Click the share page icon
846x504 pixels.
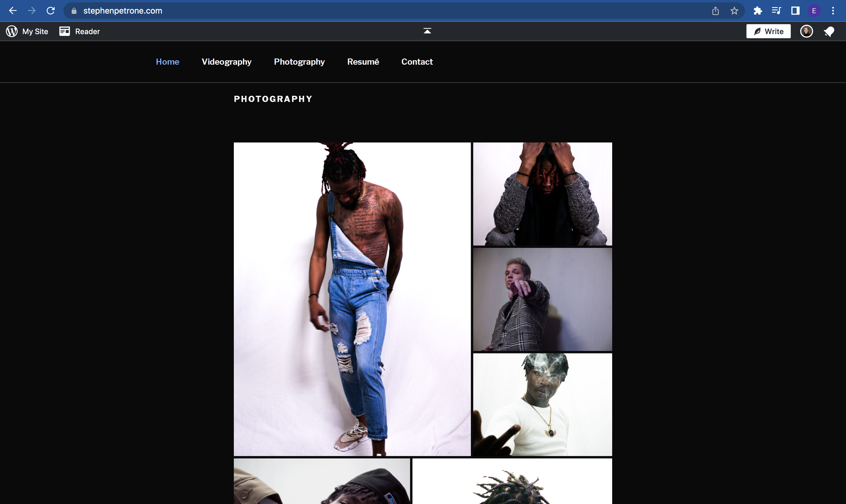point(715,11)
